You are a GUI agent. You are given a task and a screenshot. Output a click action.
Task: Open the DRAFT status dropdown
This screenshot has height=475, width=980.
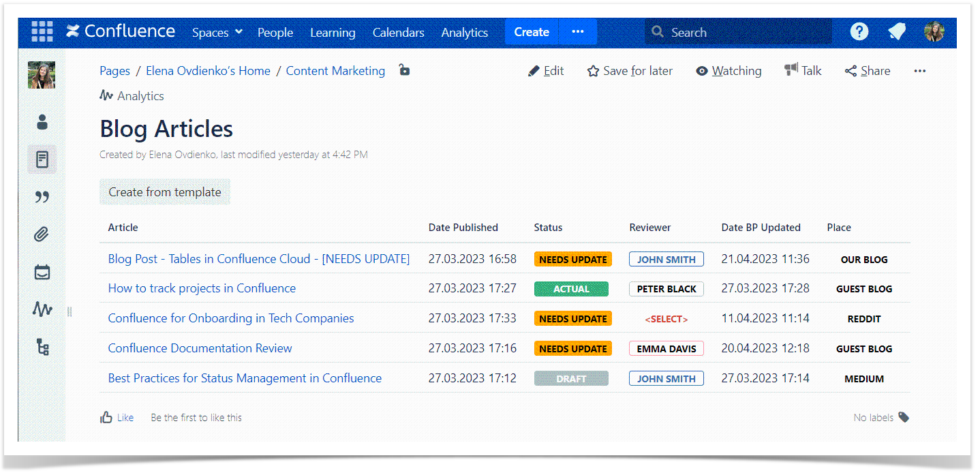(x=571, y=379)
